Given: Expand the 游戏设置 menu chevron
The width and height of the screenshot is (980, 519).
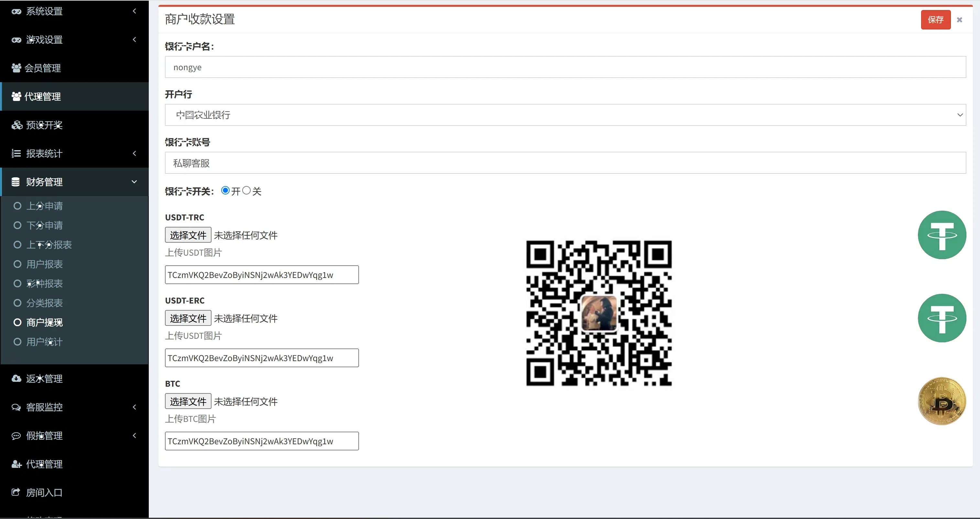Looking at the screenshot, I should coord(134,39).
